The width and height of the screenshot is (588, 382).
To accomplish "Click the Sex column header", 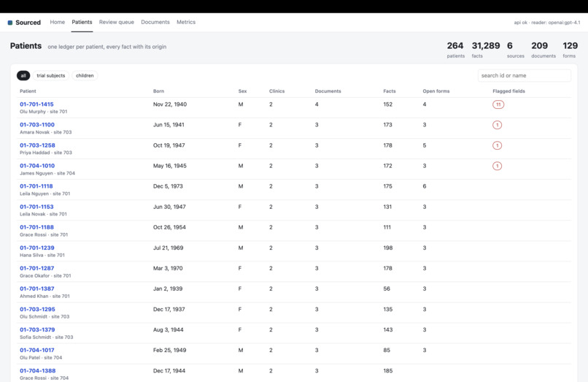I will (242, 91).
